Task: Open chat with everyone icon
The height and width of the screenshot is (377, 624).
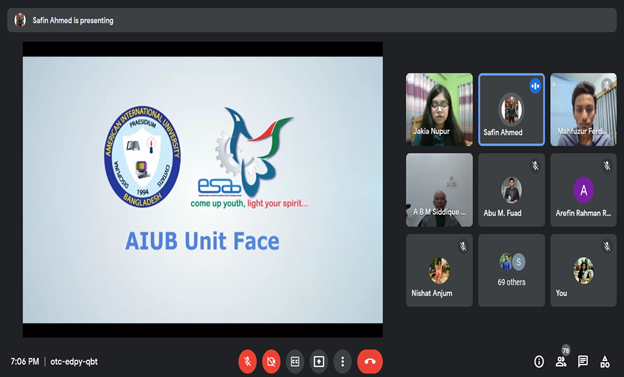Action: tap(583, 361)
